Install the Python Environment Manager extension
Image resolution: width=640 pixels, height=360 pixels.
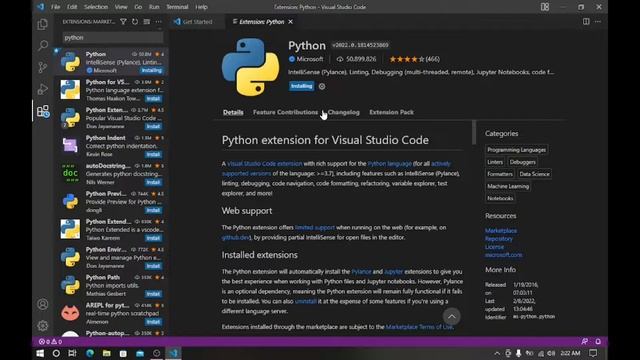click(153, 266)
